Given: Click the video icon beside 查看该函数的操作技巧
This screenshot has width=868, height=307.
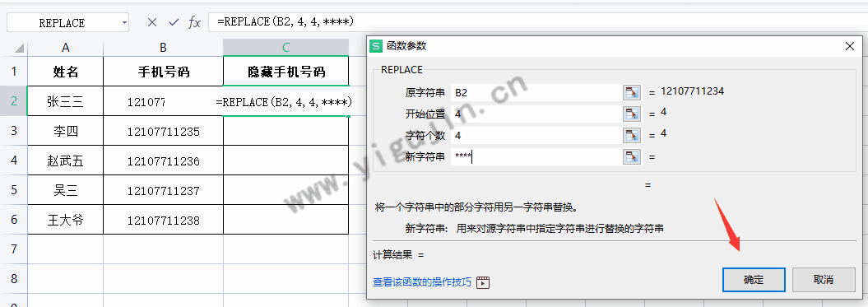Looking at the screenshot, I should (483, 282).
